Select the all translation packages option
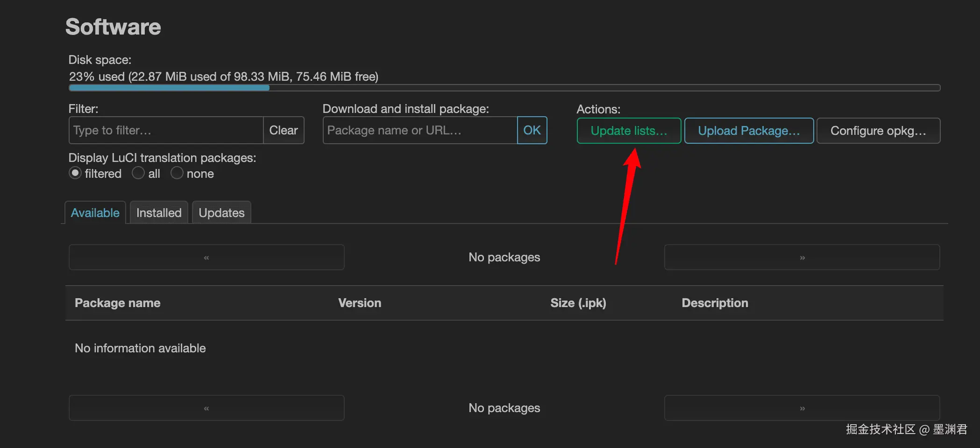The image size is (980, 448). tap(138, 173)
